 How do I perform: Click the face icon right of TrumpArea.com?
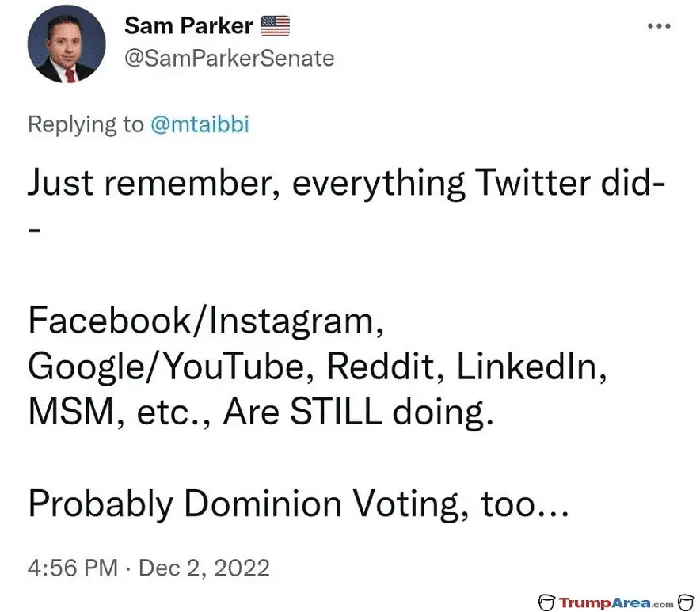click(686, 602)
